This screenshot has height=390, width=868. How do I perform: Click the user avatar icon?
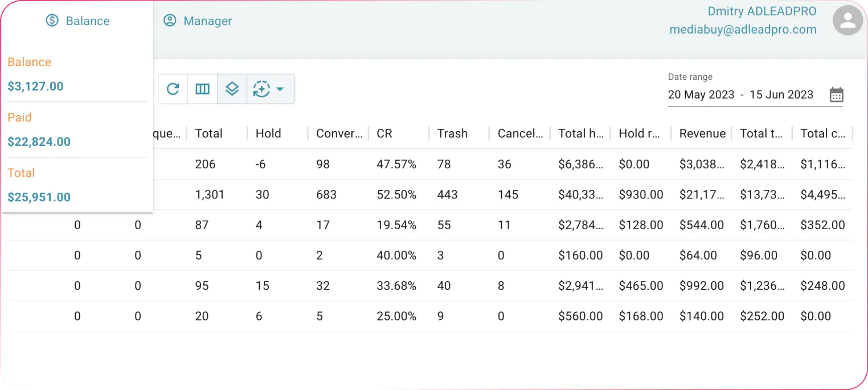847,21
